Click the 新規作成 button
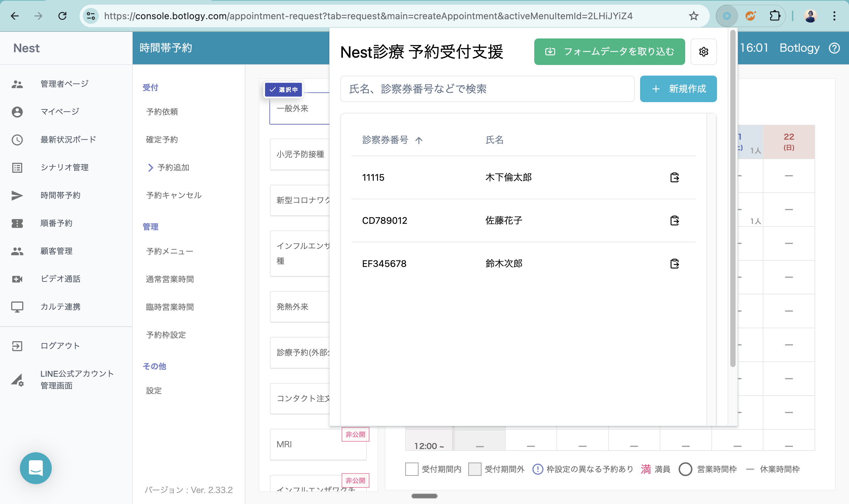 pos(678,89)
